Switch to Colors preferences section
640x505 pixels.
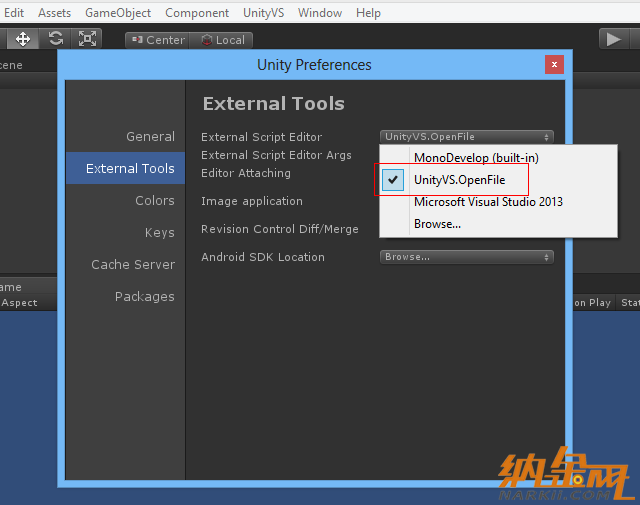pos(126,200)
